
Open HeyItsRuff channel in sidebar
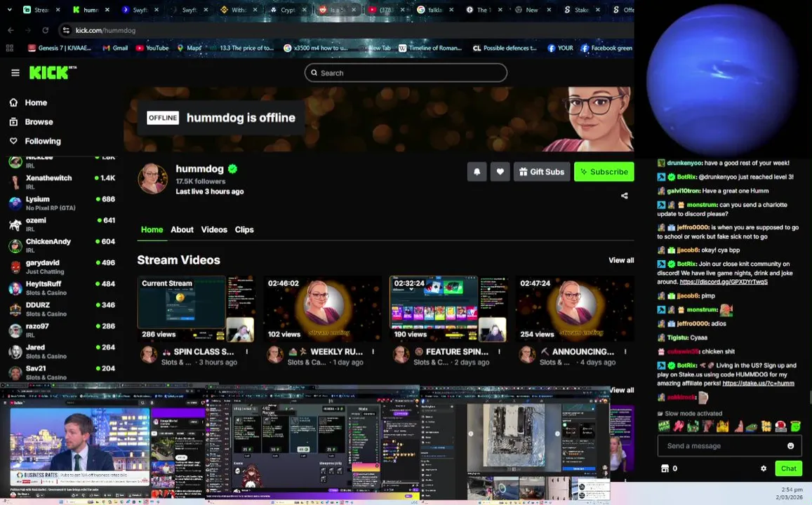point(62,288)
